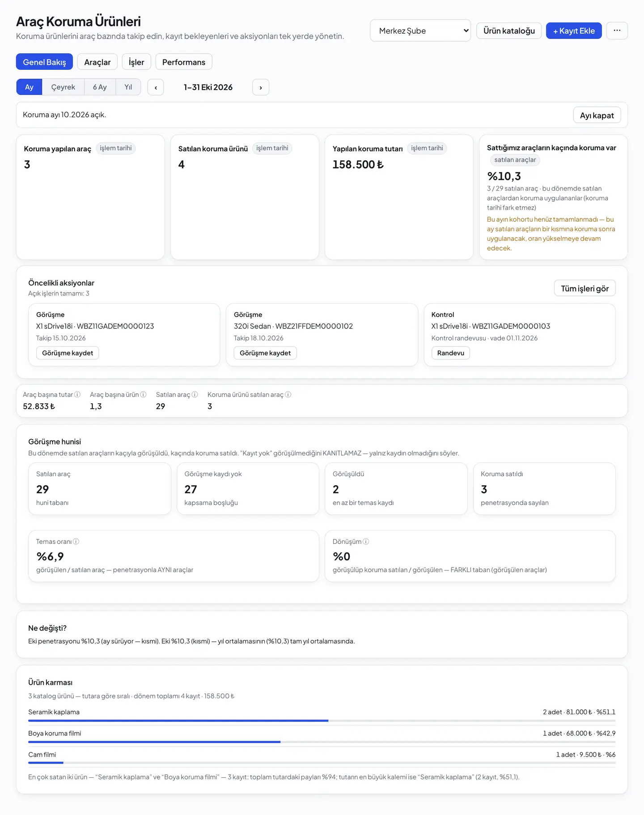
Task: Click the işlem tarihi tag on Satılan koruma ürünü
Action: 272,148
